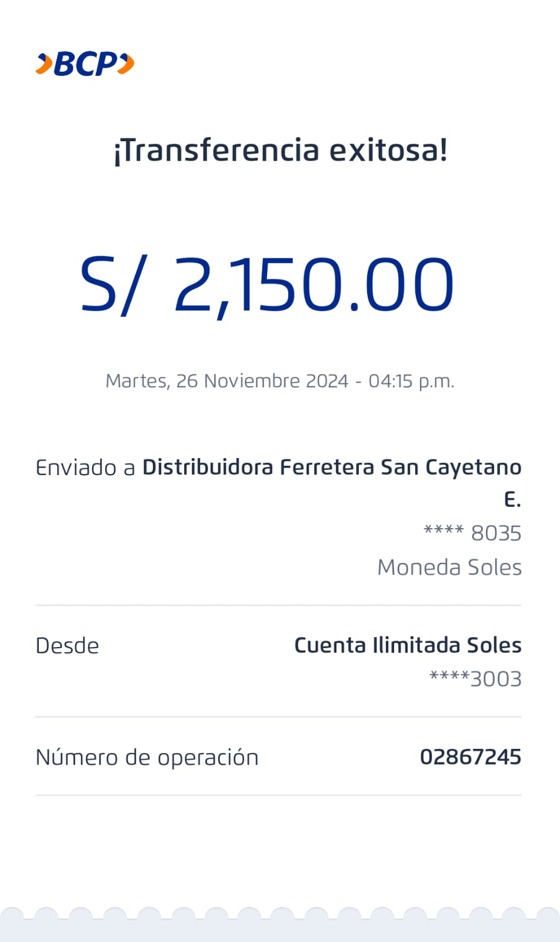Select operation number 02867245
Image resolution: width=560 pixels, height=942 pixels.
point(471,757)
